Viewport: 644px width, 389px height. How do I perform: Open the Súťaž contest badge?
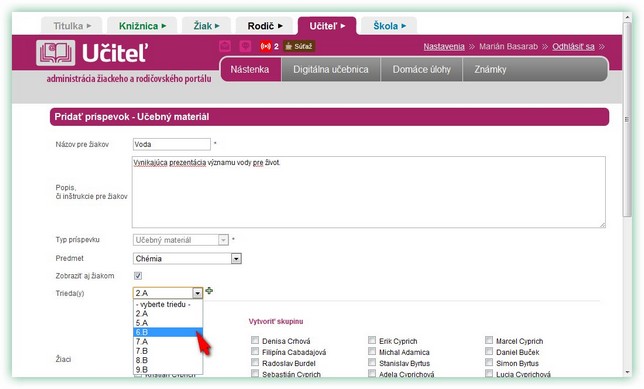pos(299,46)
